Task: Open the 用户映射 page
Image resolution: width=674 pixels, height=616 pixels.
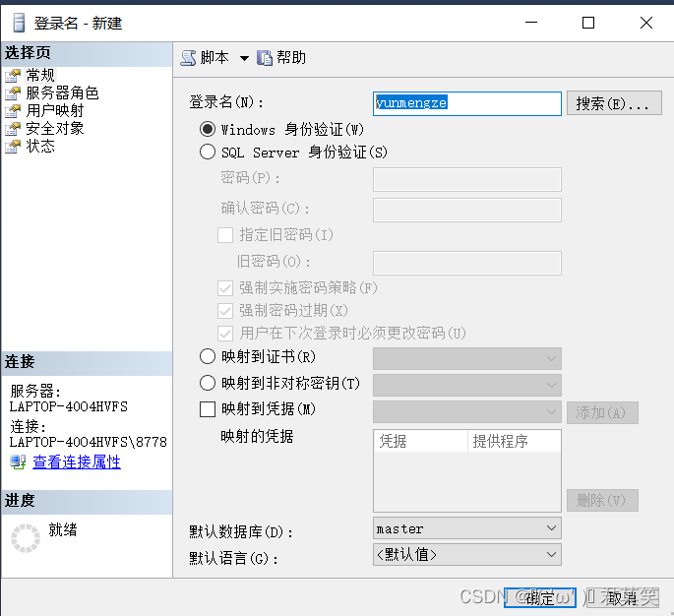Action: pyautogui.click(x=55, y=110)
